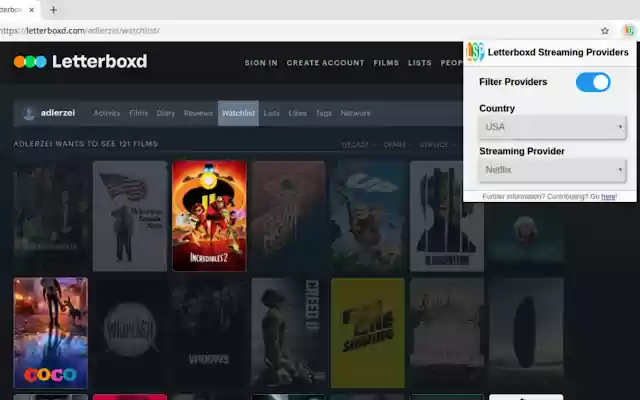Open the American flag poster thumbnail
The image size is (640, 400).
130,216
